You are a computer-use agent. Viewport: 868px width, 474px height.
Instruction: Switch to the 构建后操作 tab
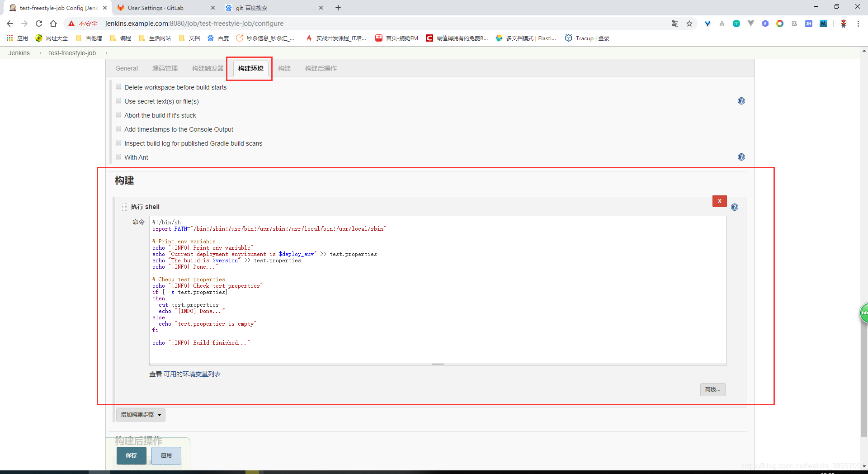pyautogui.click(x=321, y=68)
